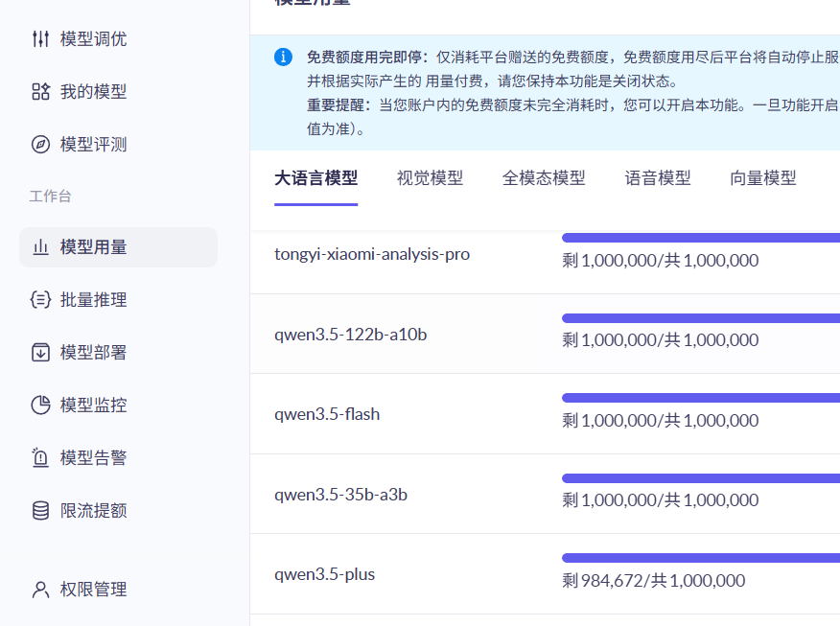
Task: Click remaining quota text 剩 984,672/共 1,000,000
Action: 654,581
